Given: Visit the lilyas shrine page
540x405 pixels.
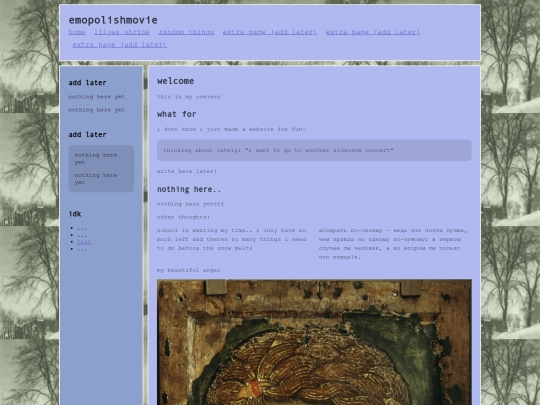Looking at the screenshot, I should (122, 32).
